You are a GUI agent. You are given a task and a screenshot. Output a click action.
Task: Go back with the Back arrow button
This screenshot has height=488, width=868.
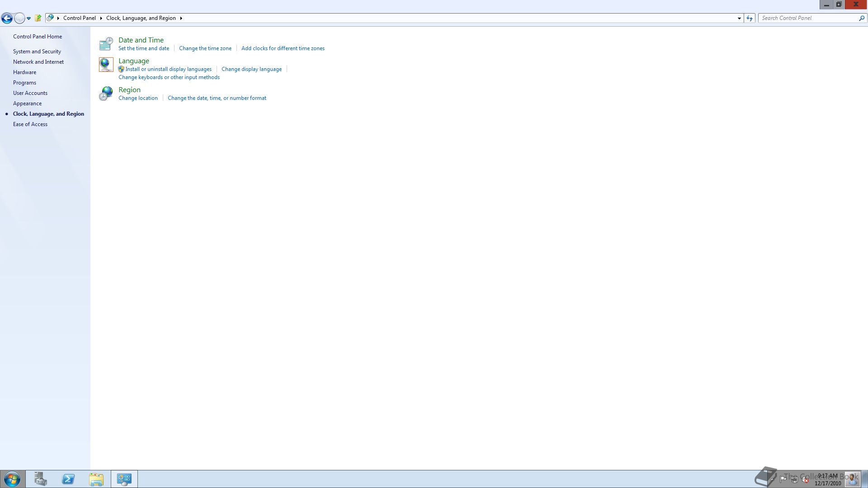[x=7, y=18]
